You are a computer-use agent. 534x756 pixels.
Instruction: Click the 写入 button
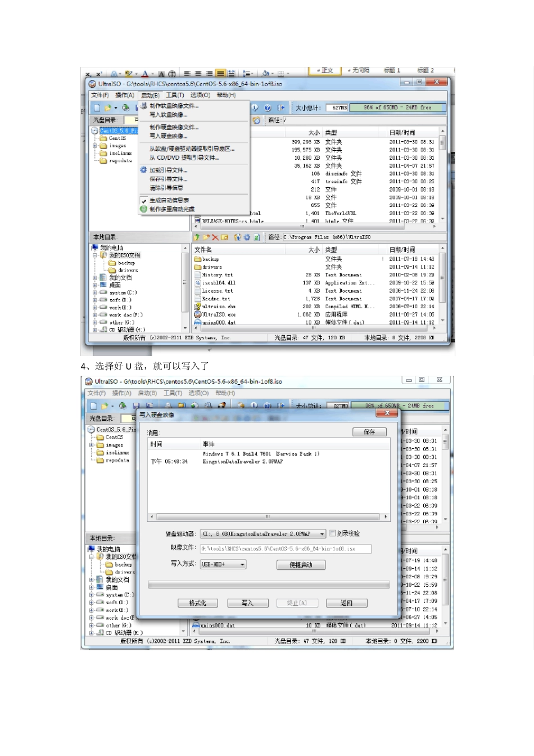[x=247, y=603]
